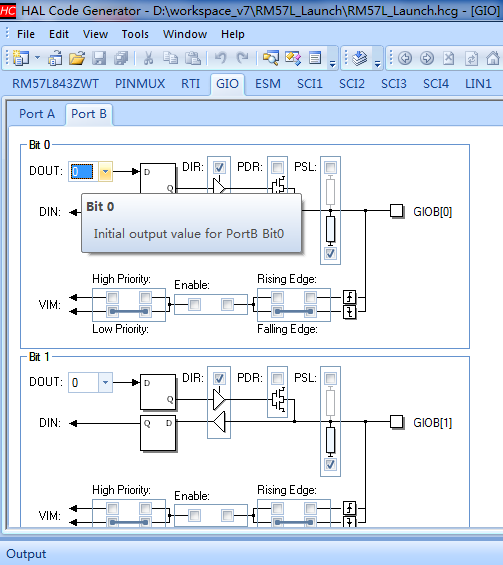Screen dimensions: 503x565
Task: Toggle the Bit 0 DIR checkbox
Action: coord(219,167)
